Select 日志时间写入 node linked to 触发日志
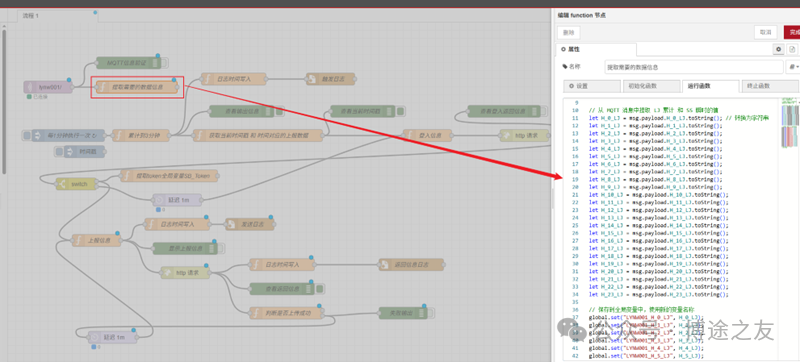Viewport: 800px width, 362px height. [233, 79]
